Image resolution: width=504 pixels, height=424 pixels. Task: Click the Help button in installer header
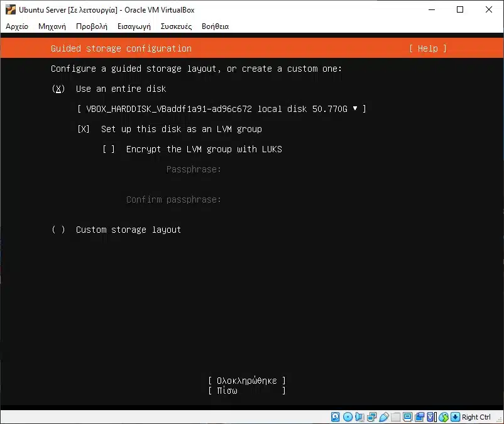428,48
